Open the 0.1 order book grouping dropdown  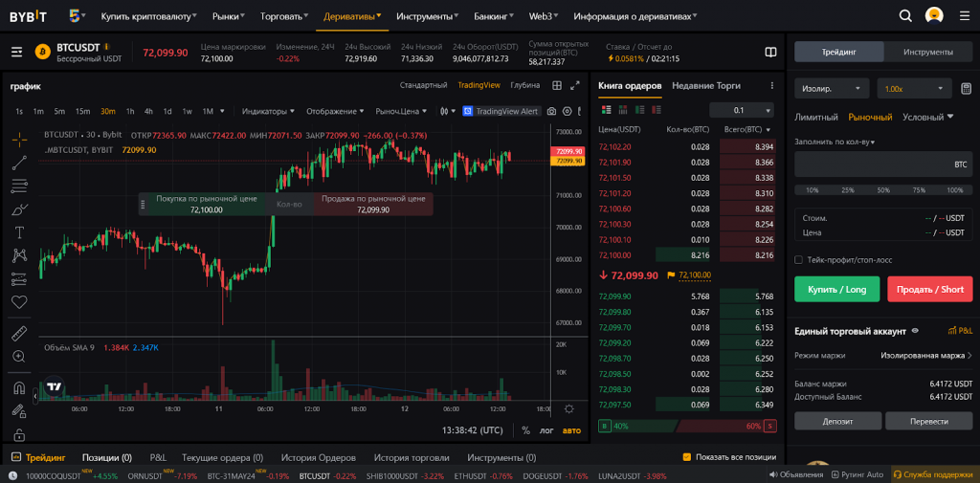click(x=741, y=110)
